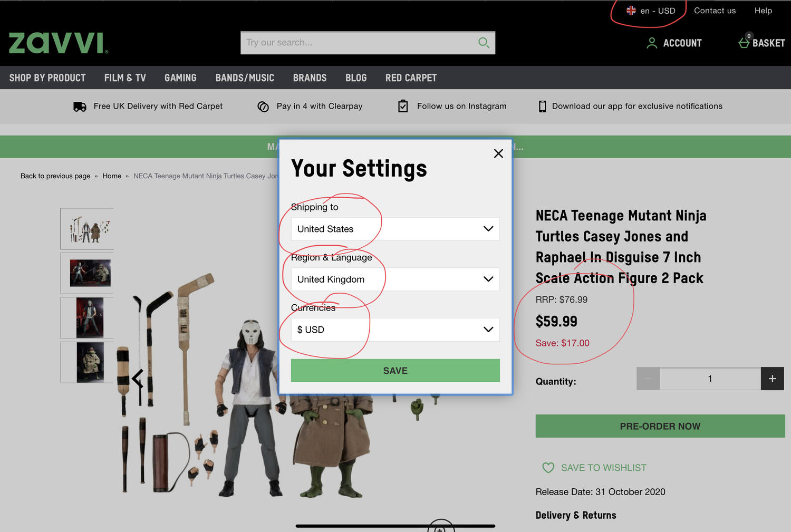Click Pre-Order Now button

pyautogui.click(x=660, y=426)
